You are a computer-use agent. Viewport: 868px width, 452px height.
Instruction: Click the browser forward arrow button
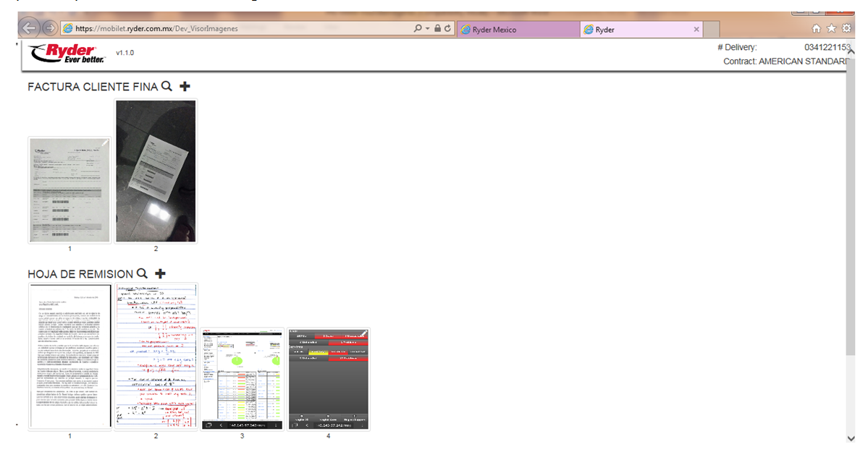pyautogui.click(x=49, y=28)
